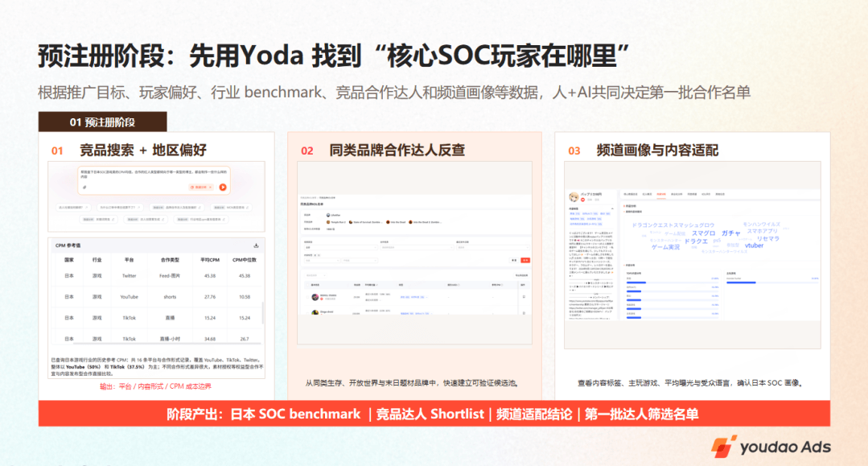
Task: Click the vertical scrollbar of the CPM table
Action: [262, 312]
